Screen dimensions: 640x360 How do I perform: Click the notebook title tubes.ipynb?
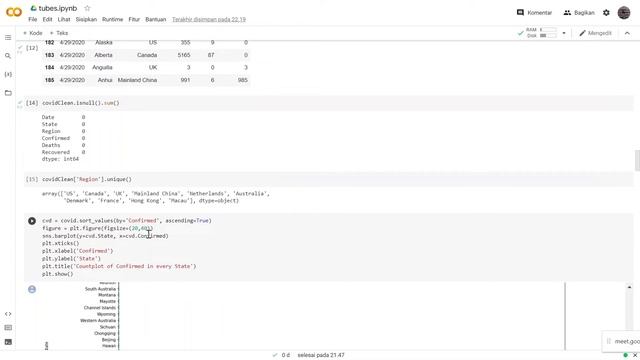(x=58, y=8)
